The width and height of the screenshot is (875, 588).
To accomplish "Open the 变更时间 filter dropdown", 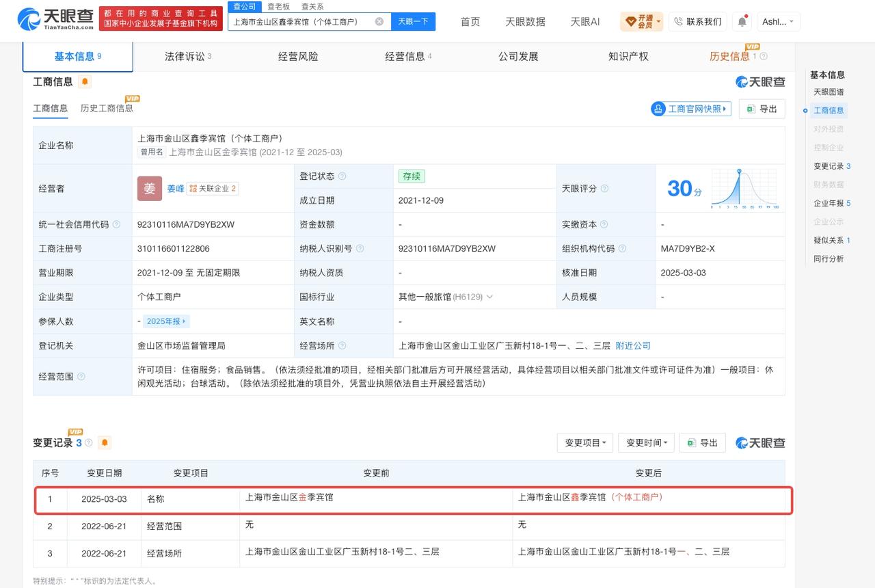I will point(646,442).
